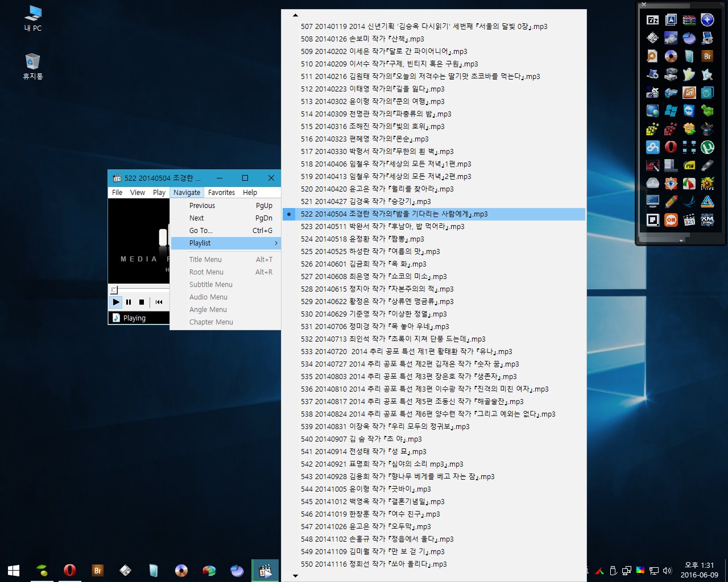Click the Windows Start button on taskbar
Screen dimensions: 728x582
pos(14,570)
